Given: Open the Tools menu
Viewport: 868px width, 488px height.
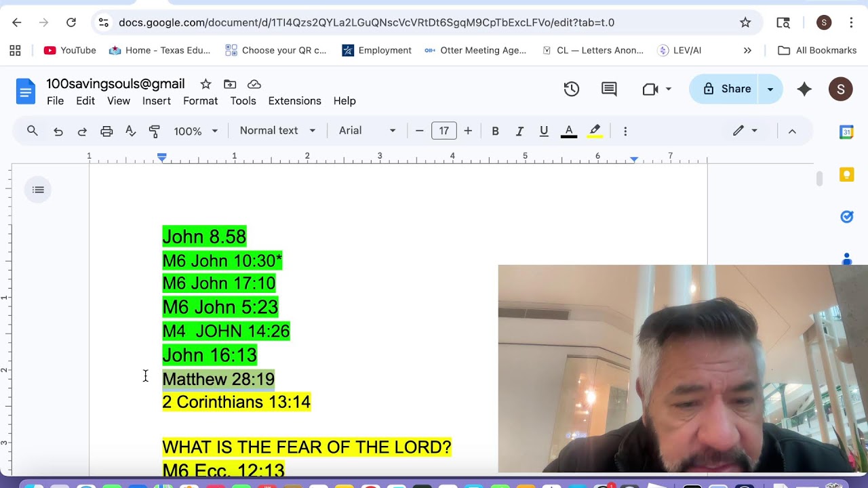Looking at the screenshot, I should click(243, 101).
